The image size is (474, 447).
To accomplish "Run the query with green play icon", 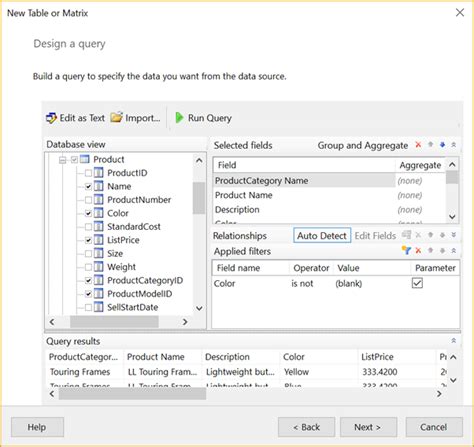I will tap(179, 118).
